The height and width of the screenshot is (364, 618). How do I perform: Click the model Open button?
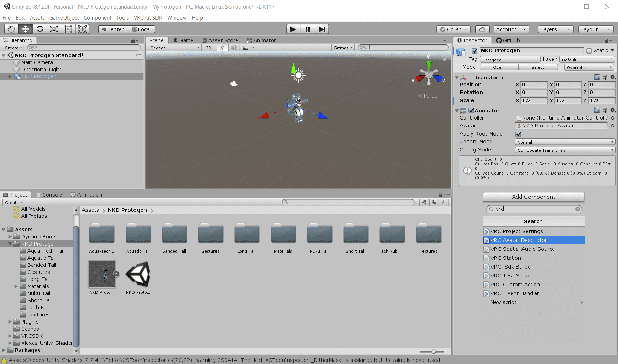coord(498,67)
